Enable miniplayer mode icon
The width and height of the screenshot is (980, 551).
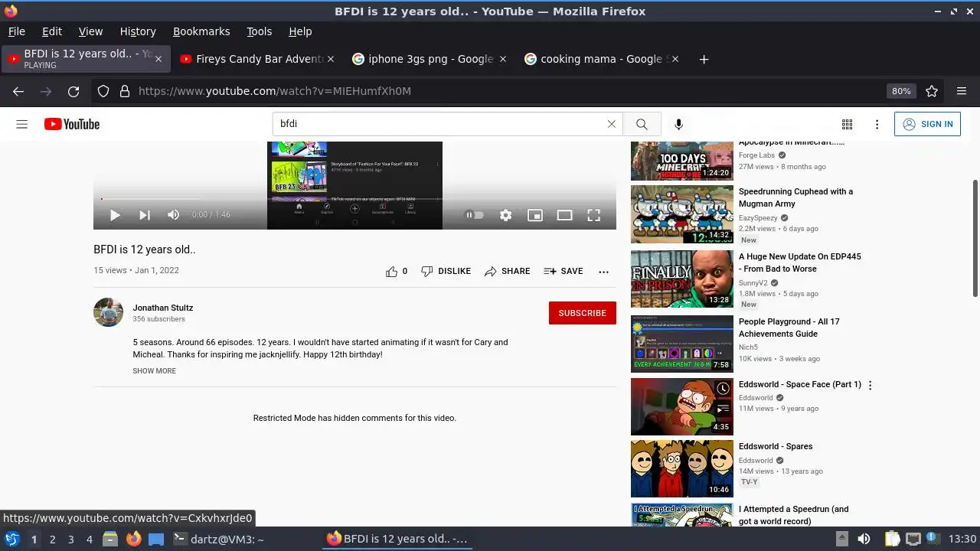click(535, 215)
